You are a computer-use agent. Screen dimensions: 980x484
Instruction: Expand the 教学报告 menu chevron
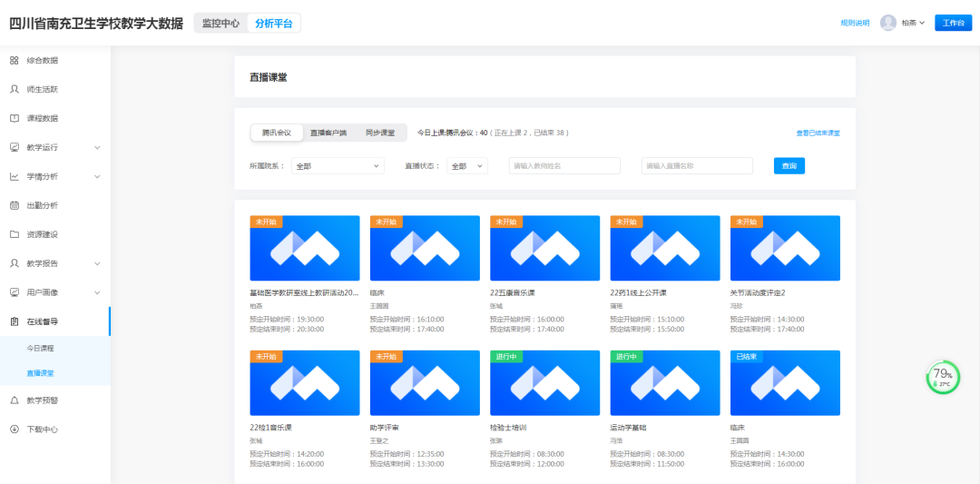[x=97, y=263]
